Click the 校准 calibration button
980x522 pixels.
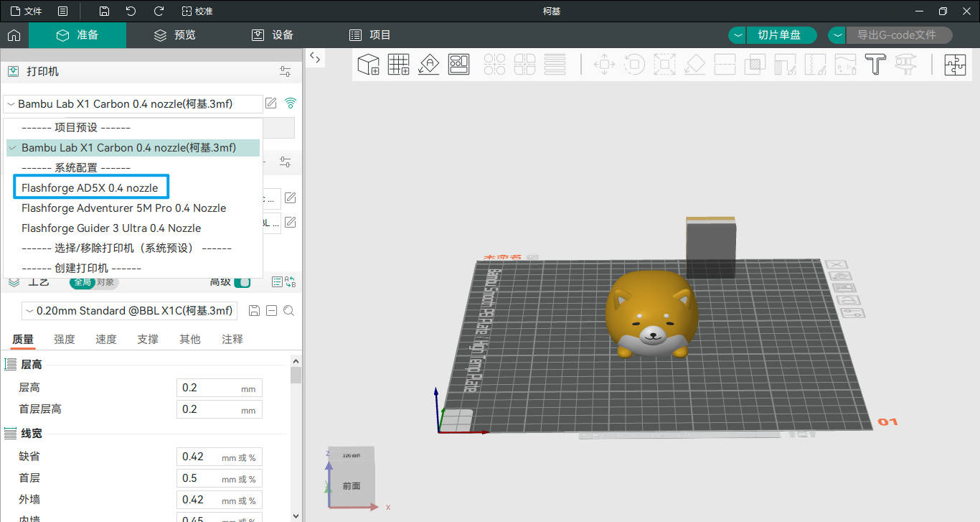(197, 11)
